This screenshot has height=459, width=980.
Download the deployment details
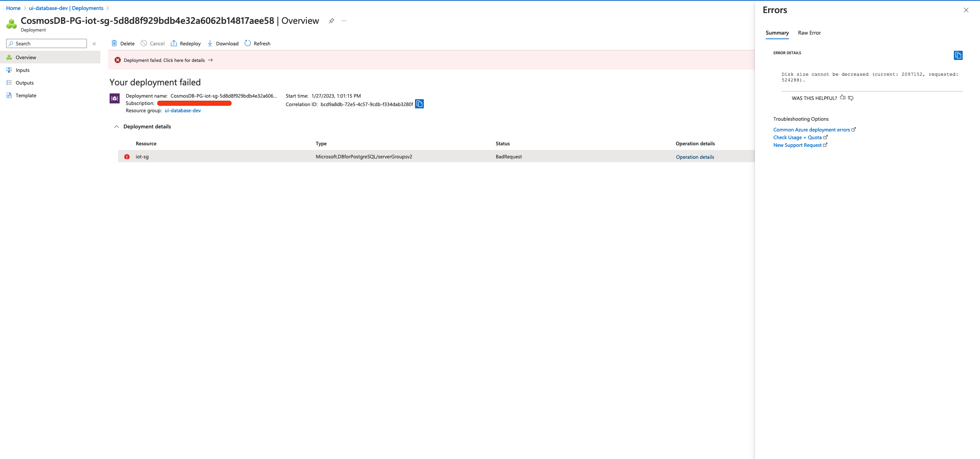click(x=223, y=43)
